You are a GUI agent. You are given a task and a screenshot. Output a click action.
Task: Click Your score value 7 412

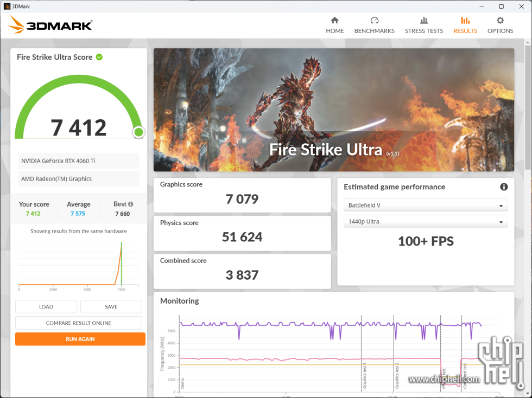click(x=33, y=214)
